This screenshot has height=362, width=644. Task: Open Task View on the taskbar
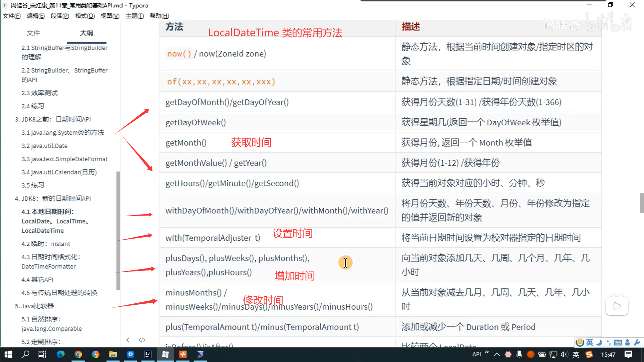42,354
